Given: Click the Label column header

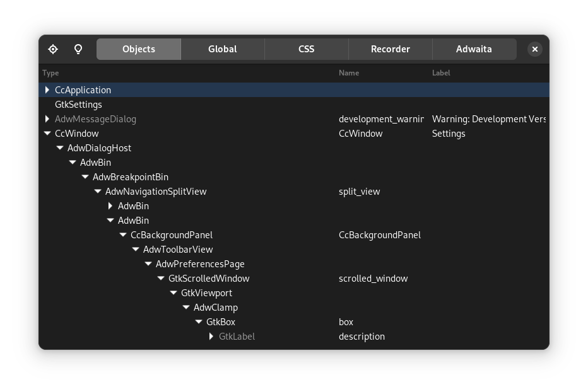Looking at the screenshot, I should [441, 73].
